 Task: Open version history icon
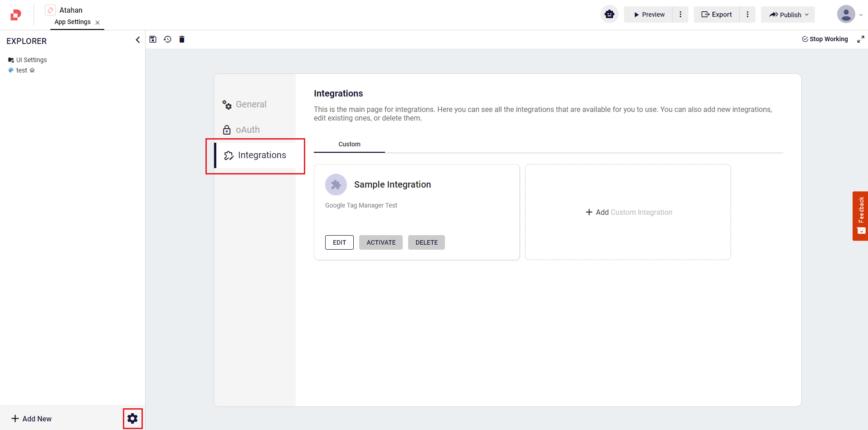(x=167, y=39)
